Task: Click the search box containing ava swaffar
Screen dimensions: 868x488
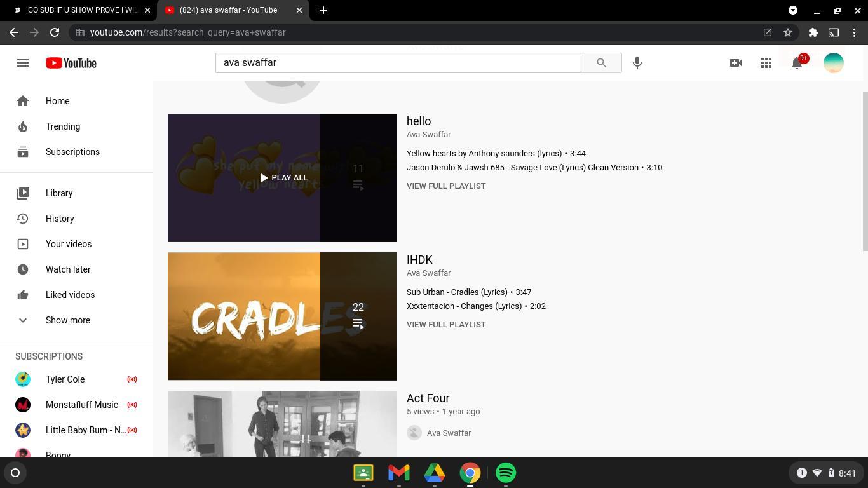Action: pos(398,63)
